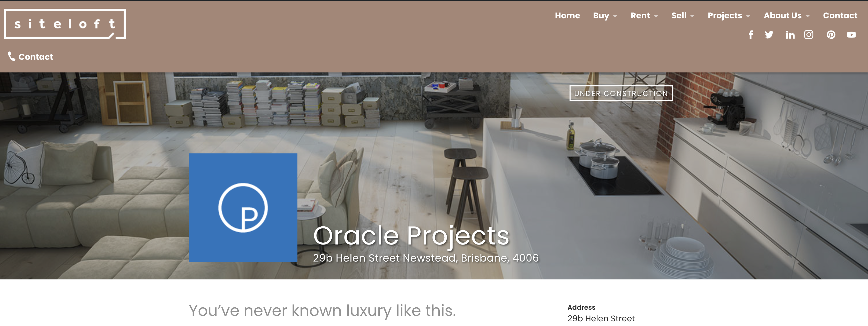
Task: Expand the Rent dropdown menu
Action: point(644,16)
